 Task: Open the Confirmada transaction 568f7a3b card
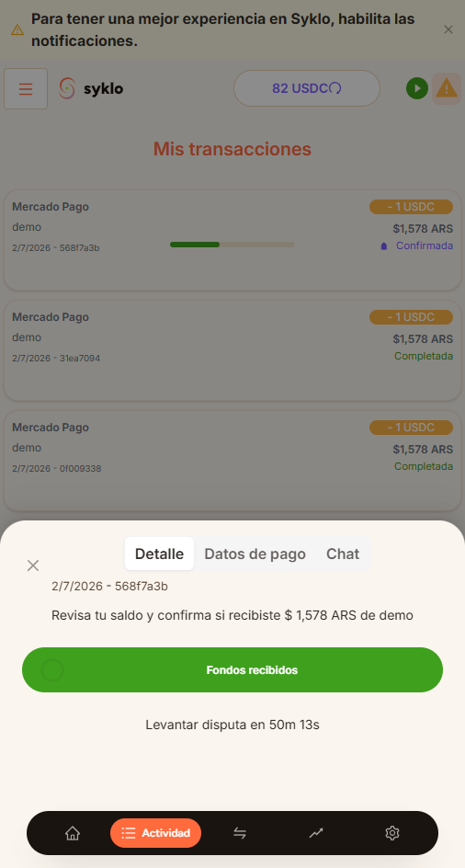[232, 240]
